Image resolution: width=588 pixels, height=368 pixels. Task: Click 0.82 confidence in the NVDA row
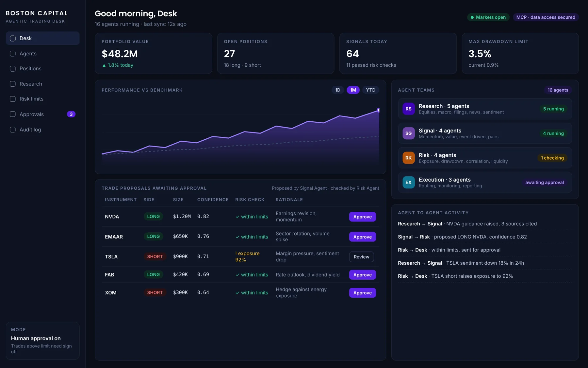[203, 217]
